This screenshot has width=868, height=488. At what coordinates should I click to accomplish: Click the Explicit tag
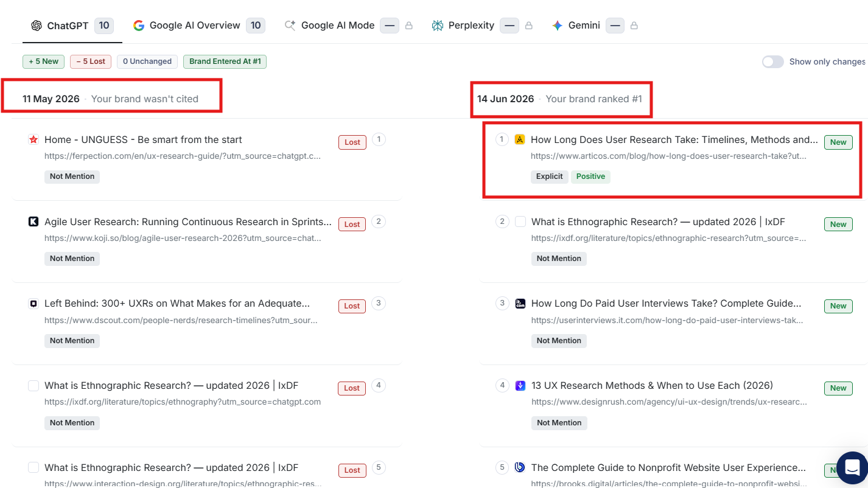(550, 176)
